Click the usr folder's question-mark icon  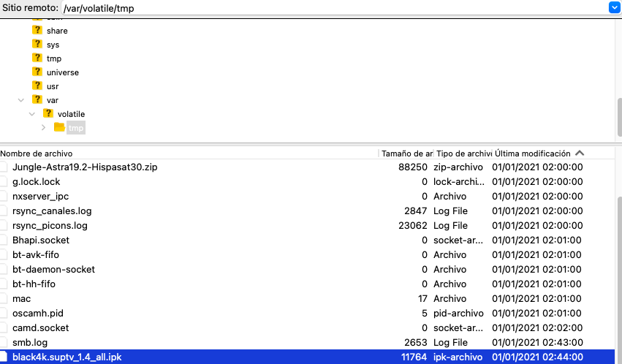coord(37,86)
